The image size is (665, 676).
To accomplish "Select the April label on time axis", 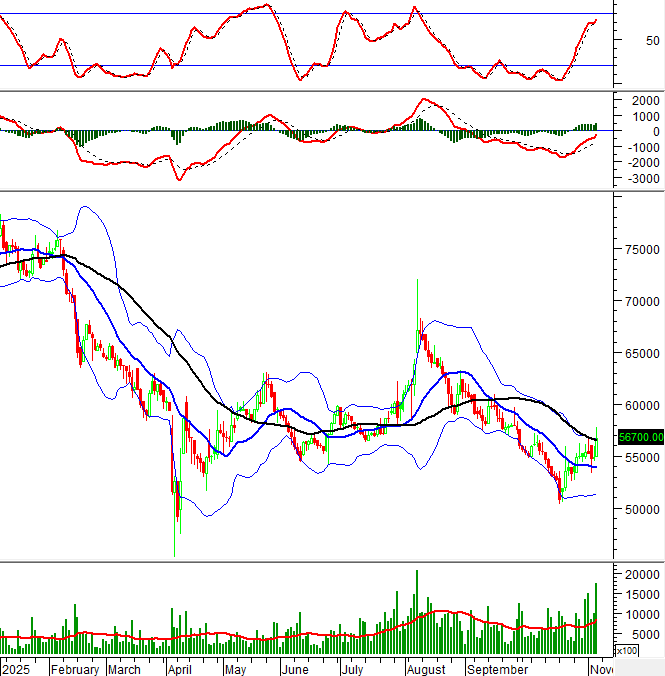I will pos(180,670).
